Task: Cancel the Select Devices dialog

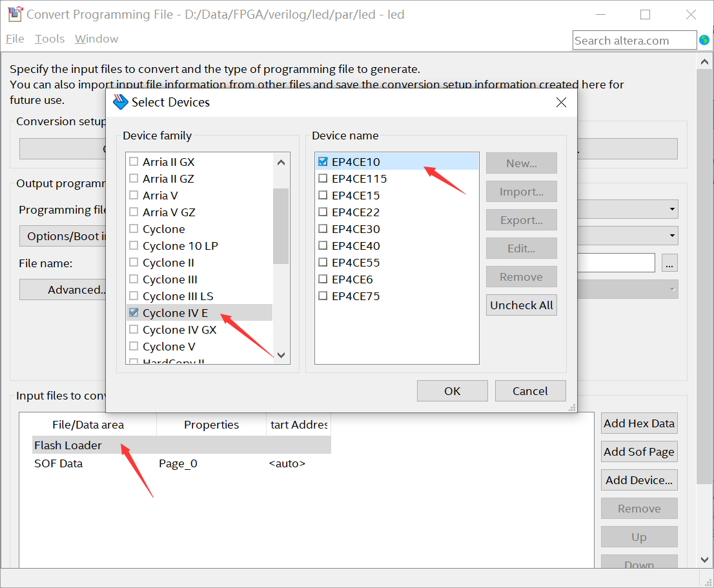Action: (530, 391)
